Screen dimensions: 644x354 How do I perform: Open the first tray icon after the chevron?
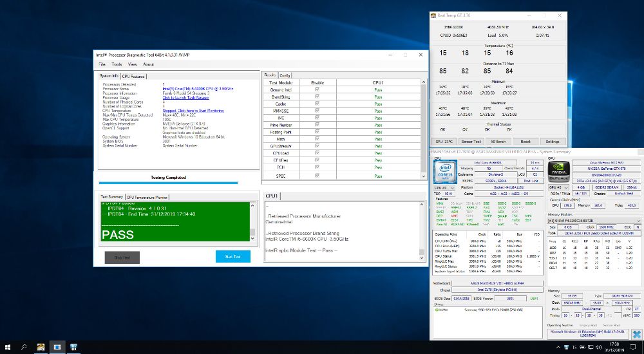click(x=567, y=348)
